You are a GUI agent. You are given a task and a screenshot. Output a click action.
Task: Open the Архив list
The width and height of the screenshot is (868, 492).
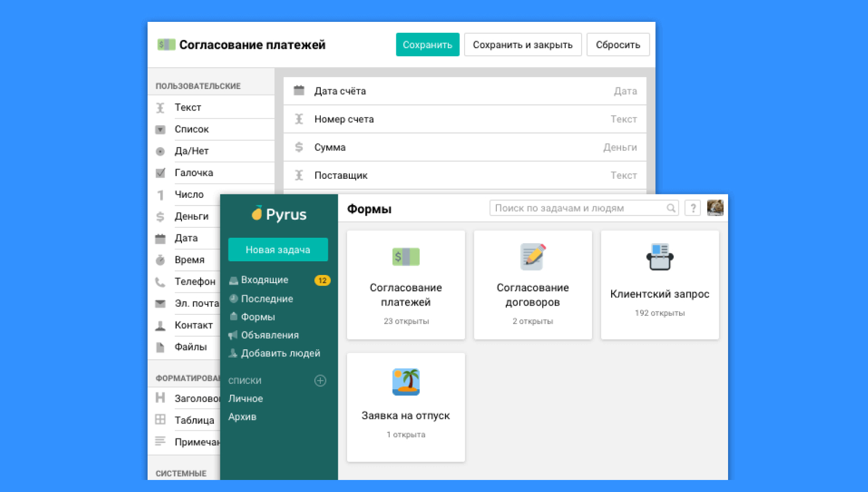coord(242,417)
